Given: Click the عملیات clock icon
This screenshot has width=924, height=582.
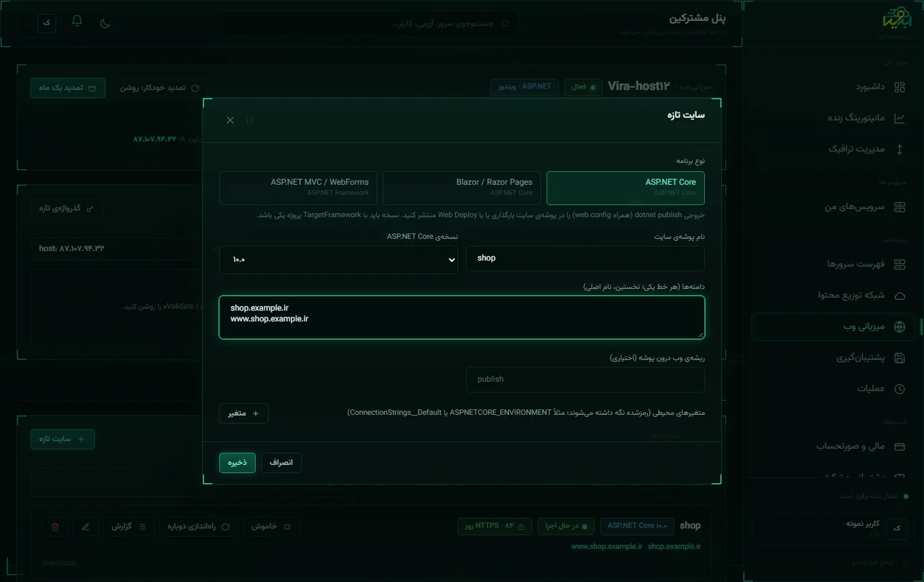Looking at the screenshot, I should 899,389.
